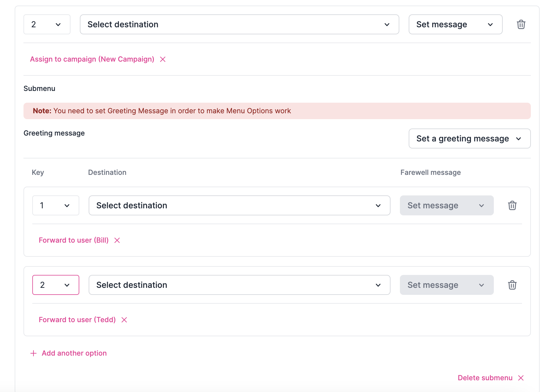Viewport: 542px width, 392px height.
Task: Expand Set message for submenu key 2
Action: [446, 285]
